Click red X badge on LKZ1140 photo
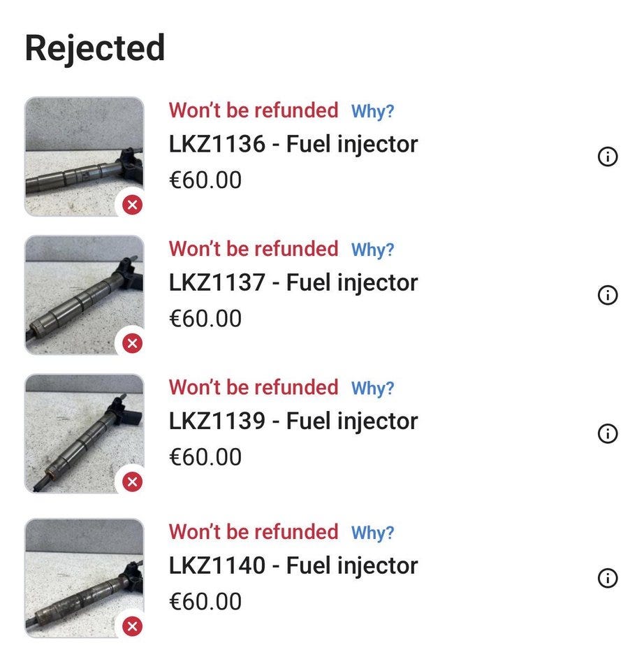 [x=132, y=626]
